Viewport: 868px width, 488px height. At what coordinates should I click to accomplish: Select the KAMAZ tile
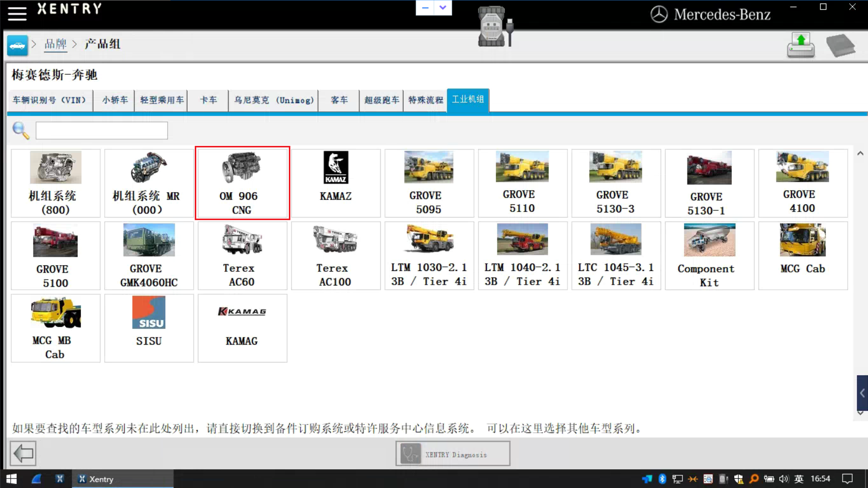pos(336,183)
